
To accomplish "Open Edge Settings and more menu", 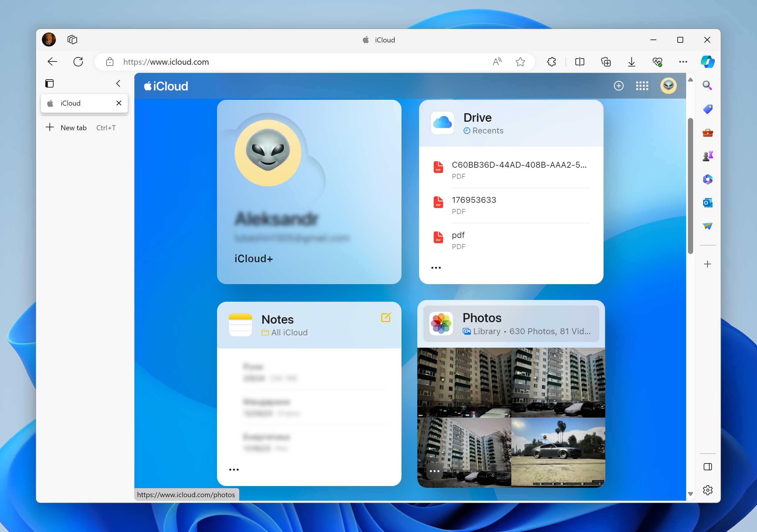I will click(683, 62).
